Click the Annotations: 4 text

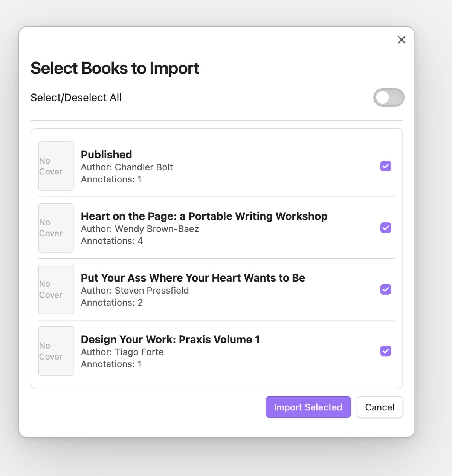(x=112, y=241)
